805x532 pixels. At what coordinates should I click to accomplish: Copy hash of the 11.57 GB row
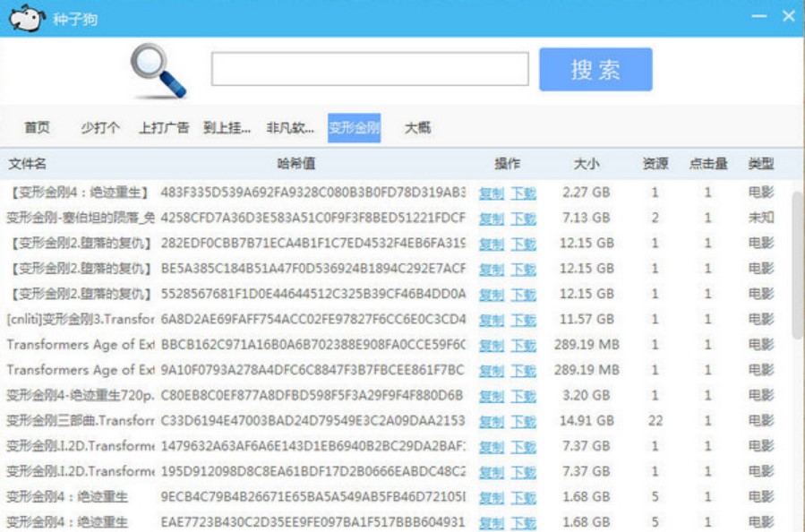(x=492, y=320)
